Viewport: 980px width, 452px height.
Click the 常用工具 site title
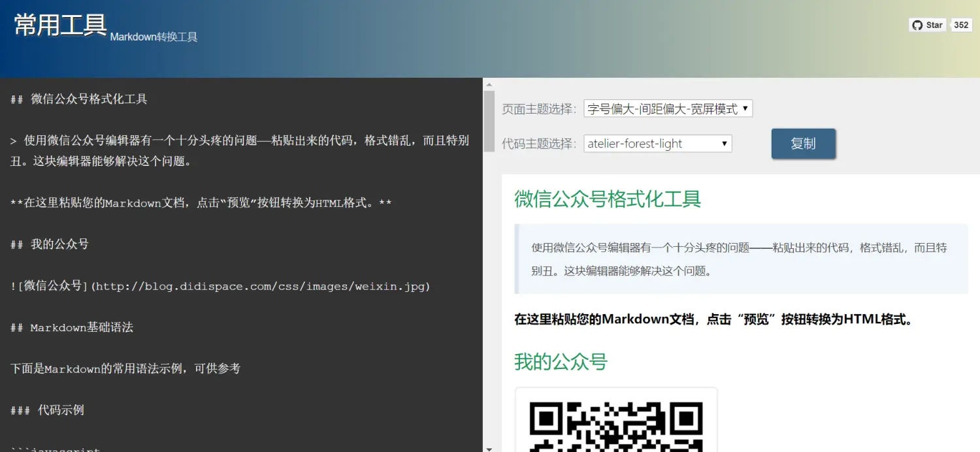pyautogui.click(x=60, y=25)
